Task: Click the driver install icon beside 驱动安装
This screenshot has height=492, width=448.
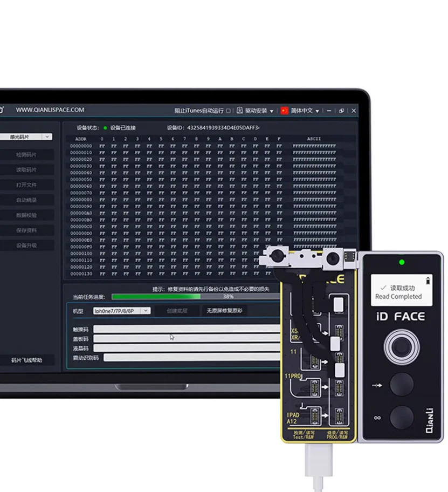Action: point(239,111)
